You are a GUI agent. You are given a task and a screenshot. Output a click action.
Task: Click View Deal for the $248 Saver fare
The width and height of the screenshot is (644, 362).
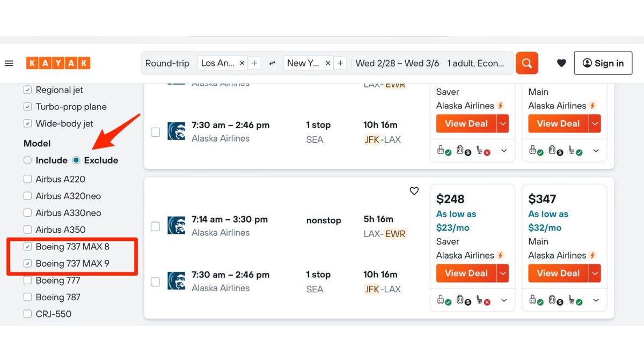pyautogui.click(x=466, y=273)
